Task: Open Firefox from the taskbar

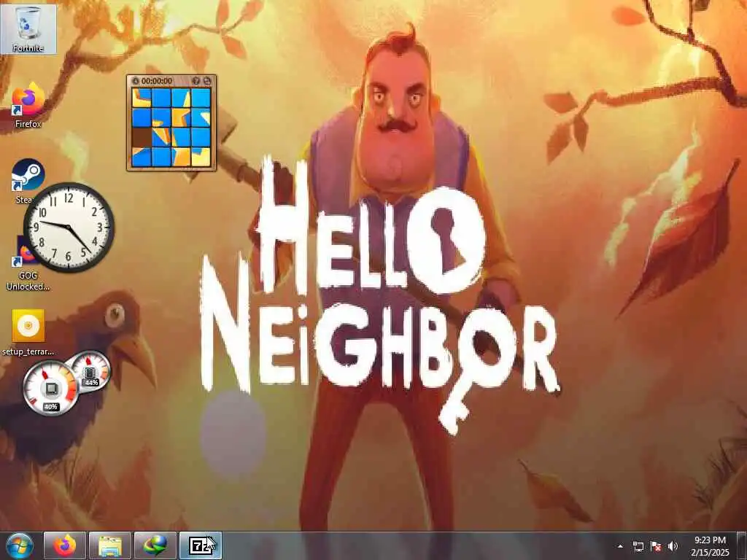Action: pyautogui.click(x=65, y=545)
